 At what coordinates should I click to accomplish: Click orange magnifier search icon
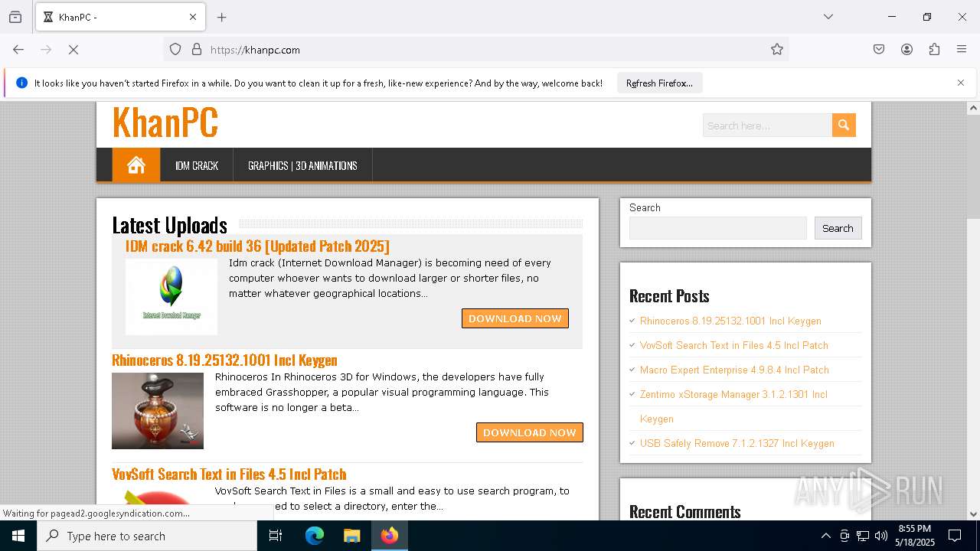pos(844,126)
